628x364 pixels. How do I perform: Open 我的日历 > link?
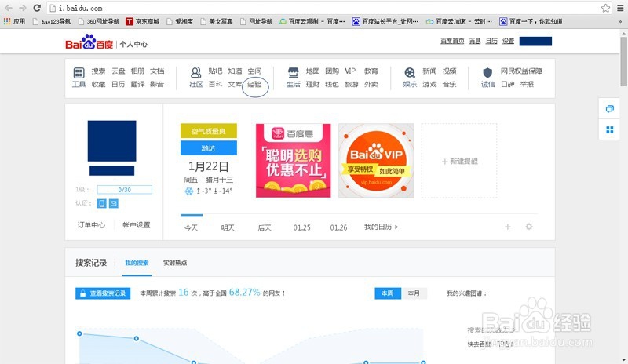[381, 227]
